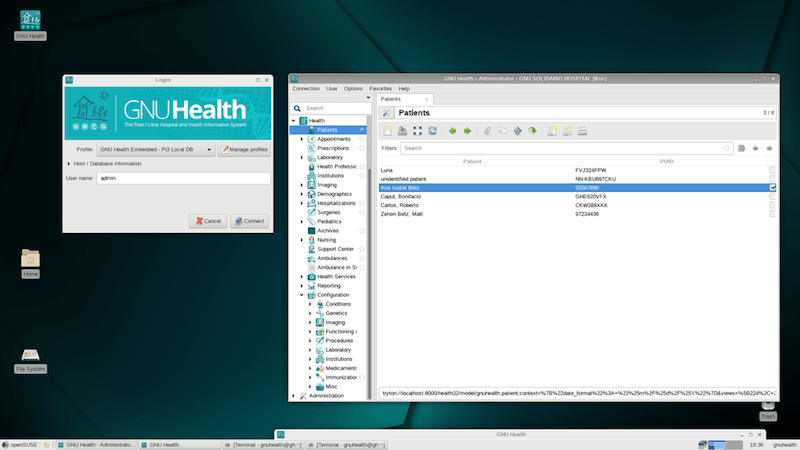This screenshot has width=800, height=450.
Task: Click Cancel in the Login window
Action: coord(208,221)
